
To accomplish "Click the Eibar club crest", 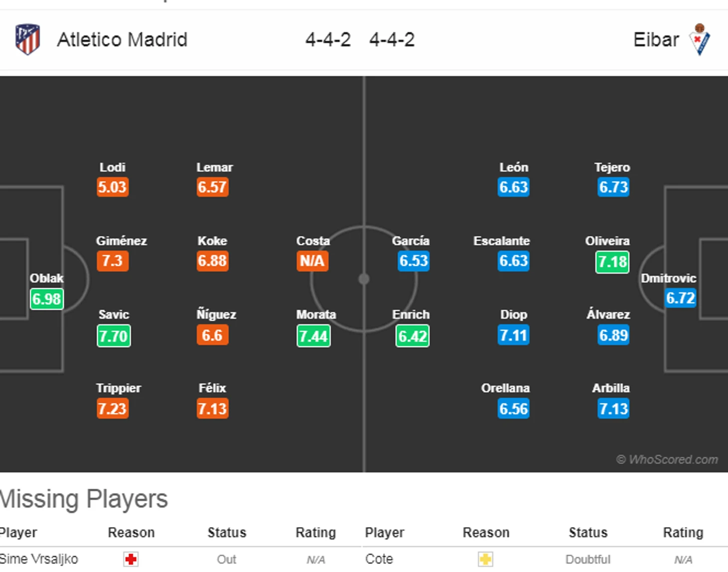I will 700,39.
